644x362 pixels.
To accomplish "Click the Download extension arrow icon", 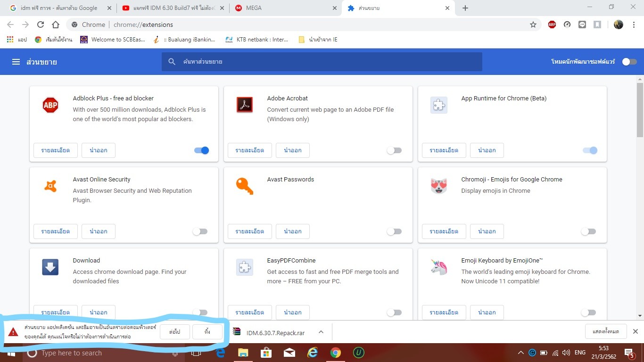I will 50,267.
